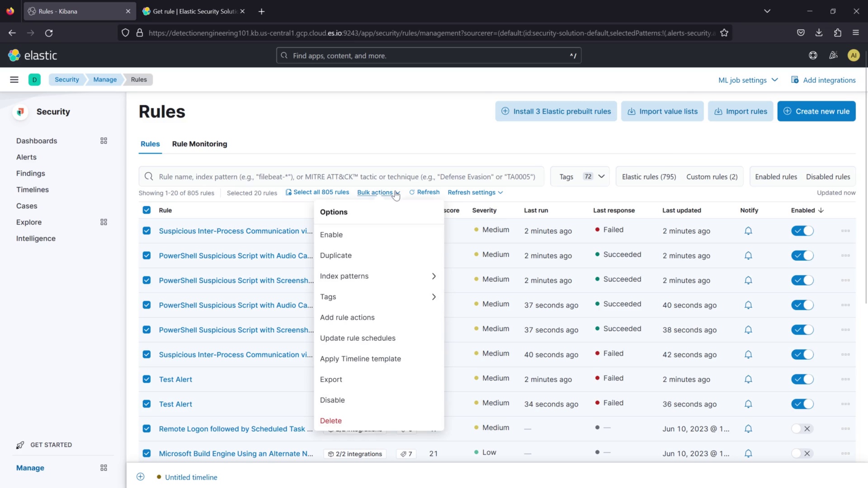Add a new timeline with plus icon
This screenshot has width=868, height=488.
point(141,477)
